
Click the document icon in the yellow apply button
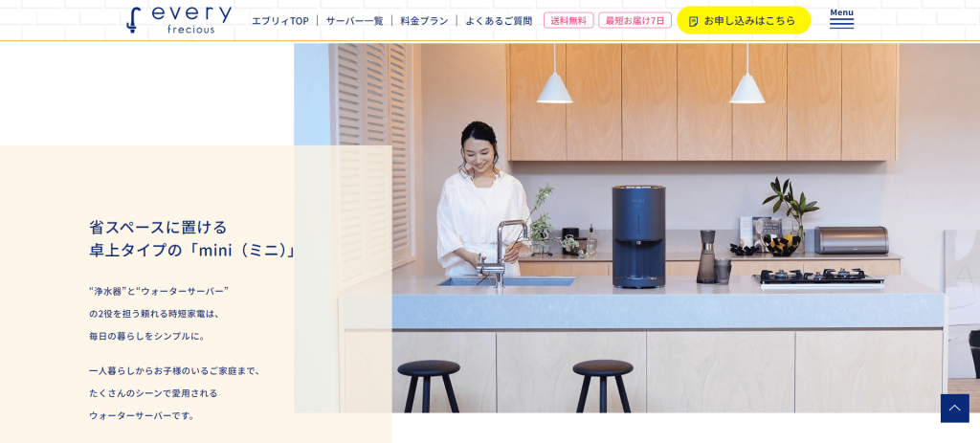[693, 21]
